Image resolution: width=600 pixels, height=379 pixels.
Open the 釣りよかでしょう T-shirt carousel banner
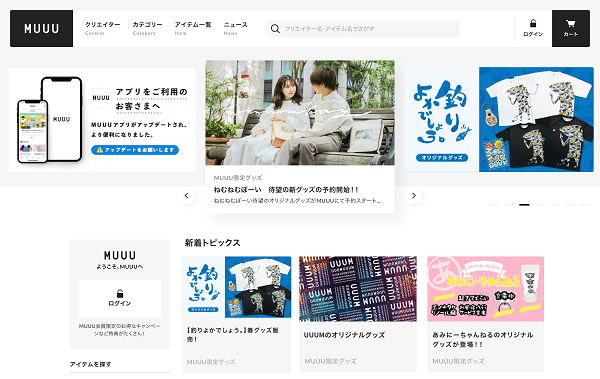click(x=499, y=119)
